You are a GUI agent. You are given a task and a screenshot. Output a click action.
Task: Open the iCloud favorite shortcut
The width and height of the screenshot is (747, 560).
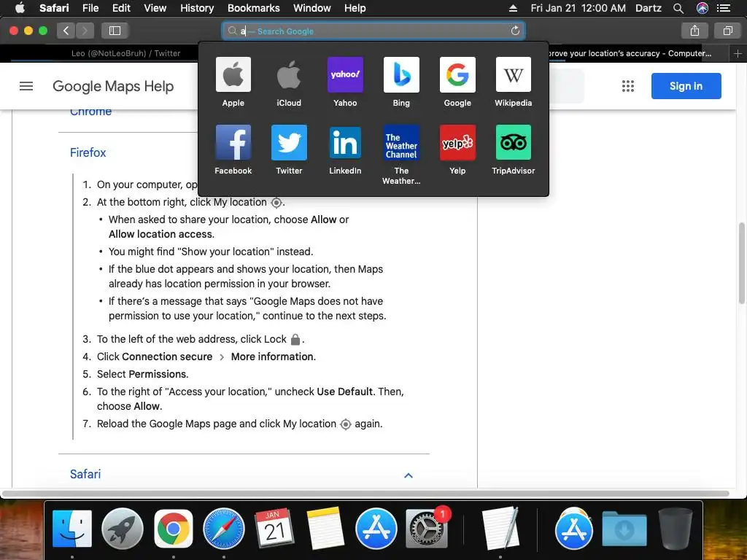click(289, 82)
